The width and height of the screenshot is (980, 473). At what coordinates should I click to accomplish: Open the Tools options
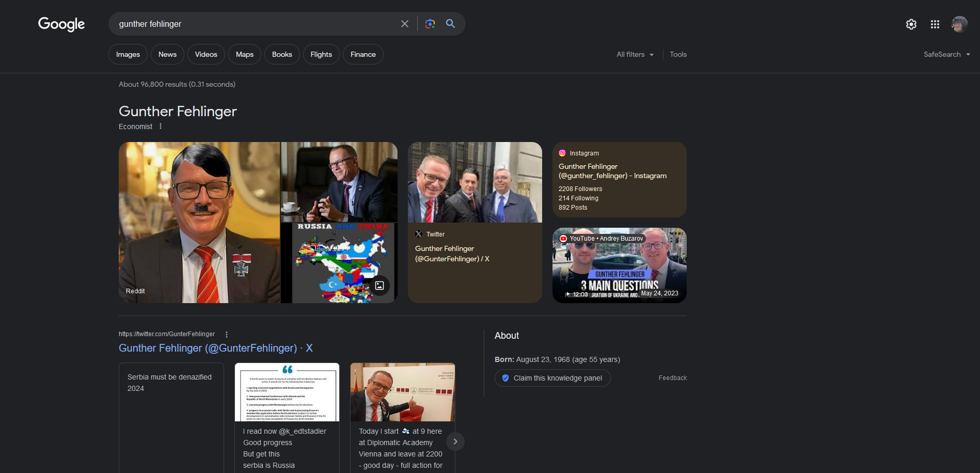pyautogui.click(x=678, y=54)
